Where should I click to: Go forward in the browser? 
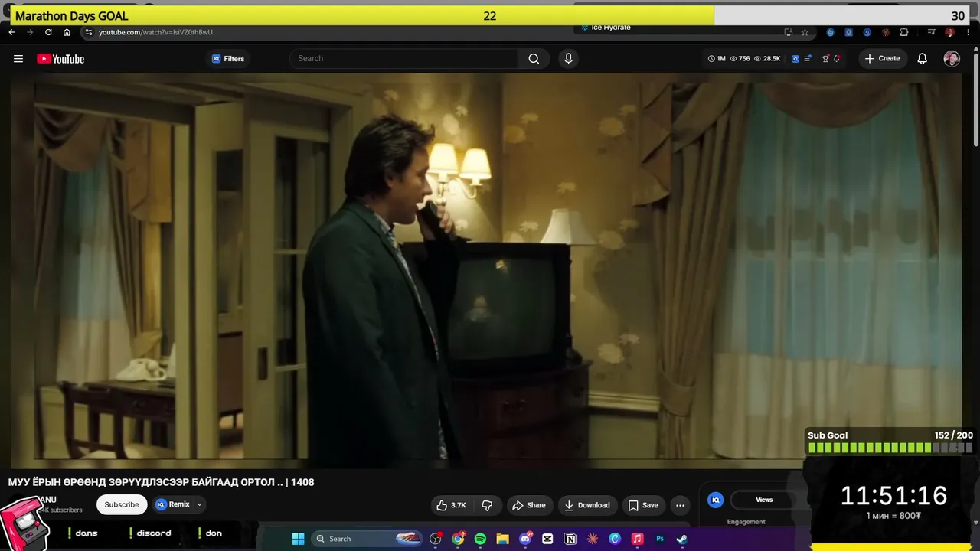[30, 32]
